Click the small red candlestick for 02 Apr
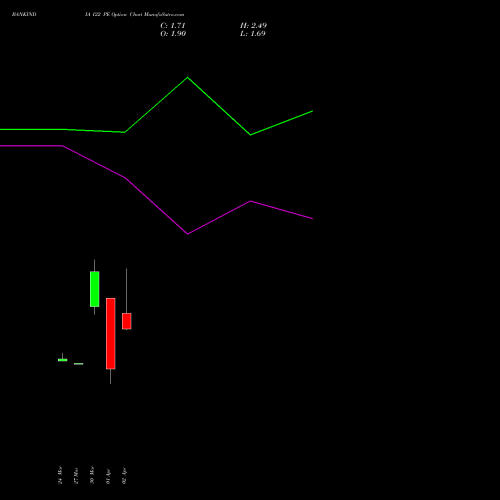Image resolution: width=500 pixels, height=500 pixels. 127,321
